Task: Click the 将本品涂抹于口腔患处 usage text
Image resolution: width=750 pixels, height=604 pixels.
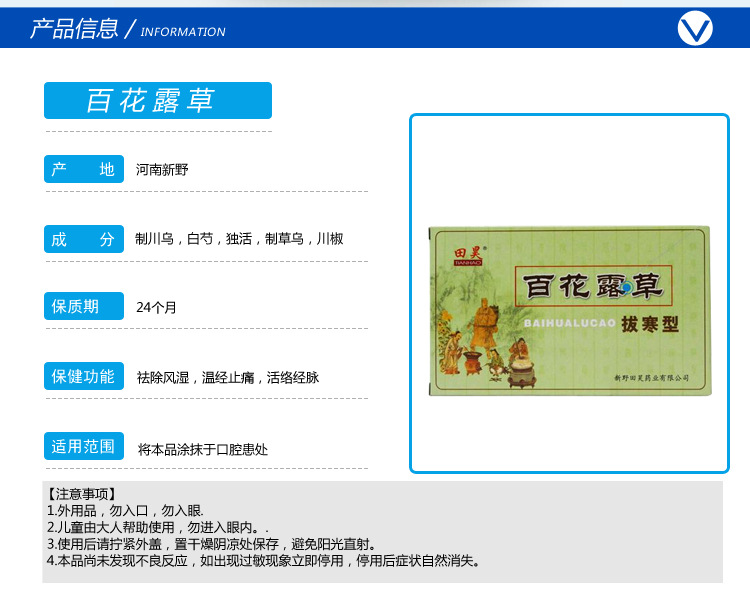Action: (x=203, y=450)
